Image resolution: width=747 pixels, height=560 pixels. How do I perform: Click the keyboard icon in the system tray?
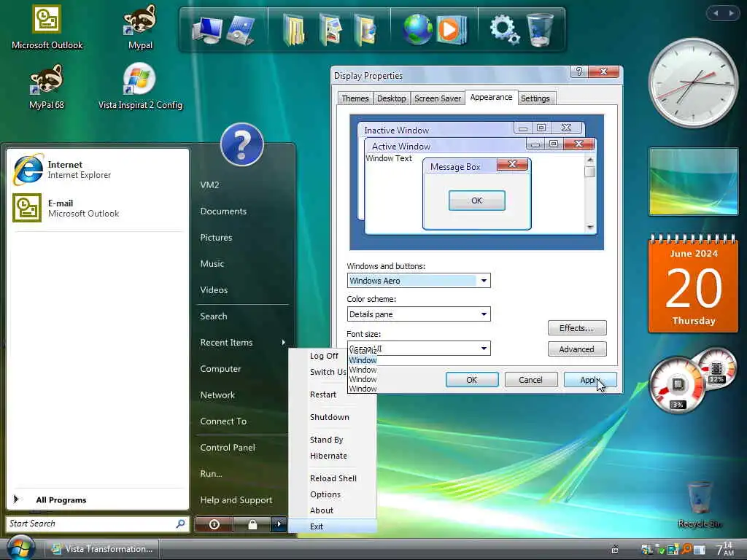coord(614,550)
